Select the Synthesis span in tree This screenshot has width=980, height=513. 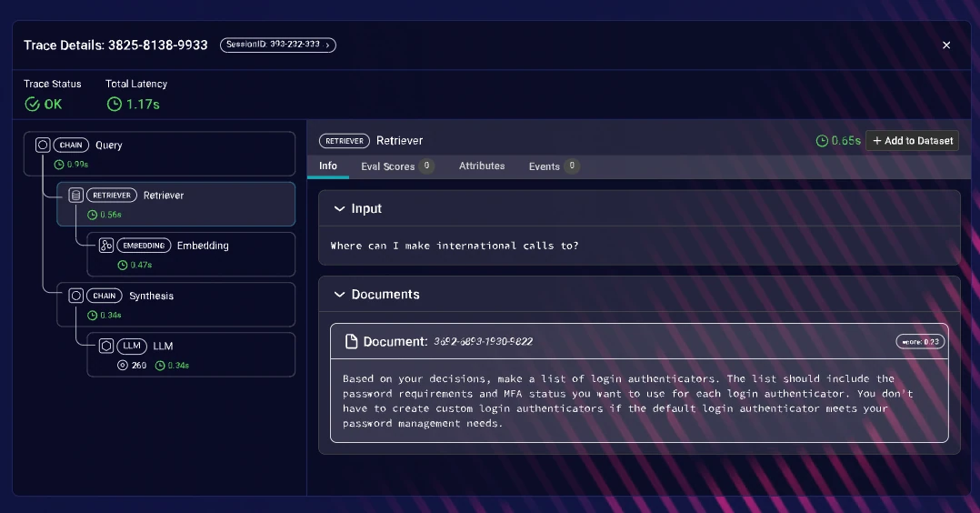click(x=176, y=305)
